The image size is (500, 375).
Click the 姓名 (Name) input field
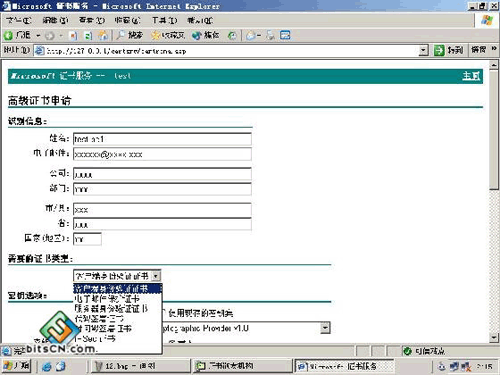pyautogui.click(x=162, y=139)
